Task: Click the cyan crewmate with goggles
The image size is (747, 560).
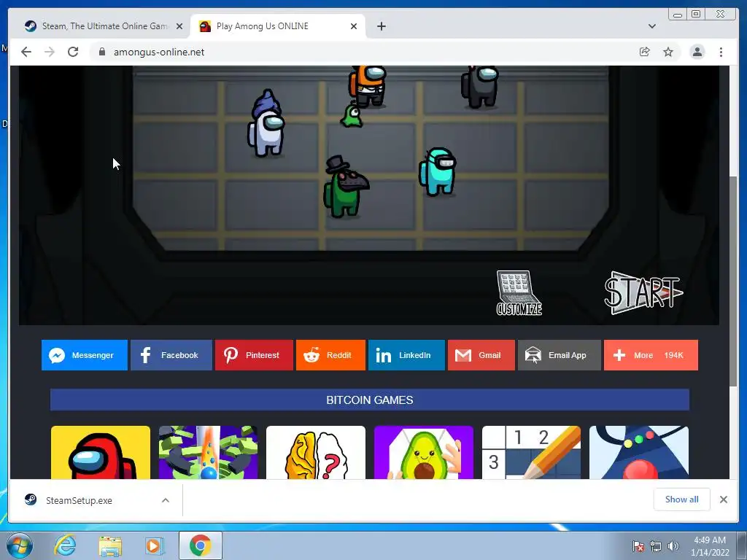Action: click(x=438, y=172)
